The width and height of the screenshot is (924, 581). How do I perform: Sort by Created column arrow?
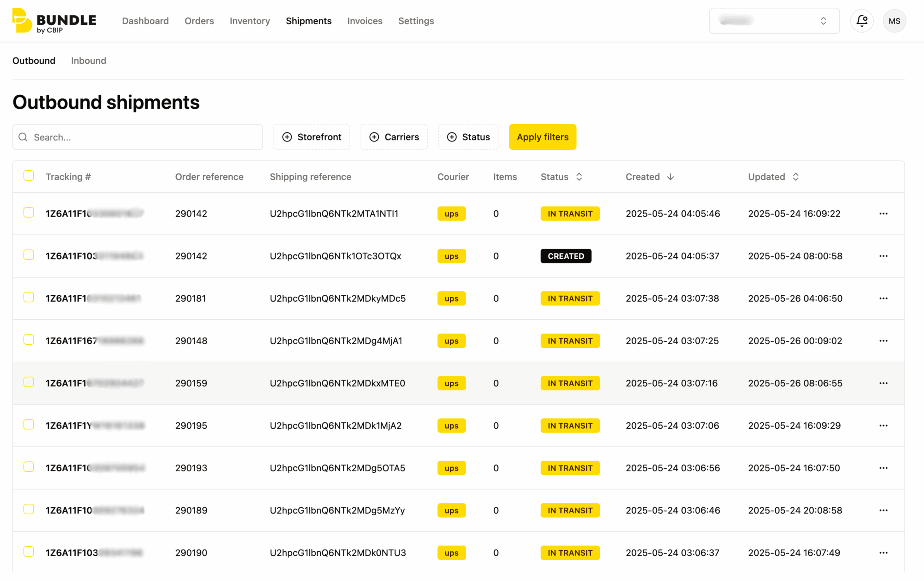coord(670,176)
